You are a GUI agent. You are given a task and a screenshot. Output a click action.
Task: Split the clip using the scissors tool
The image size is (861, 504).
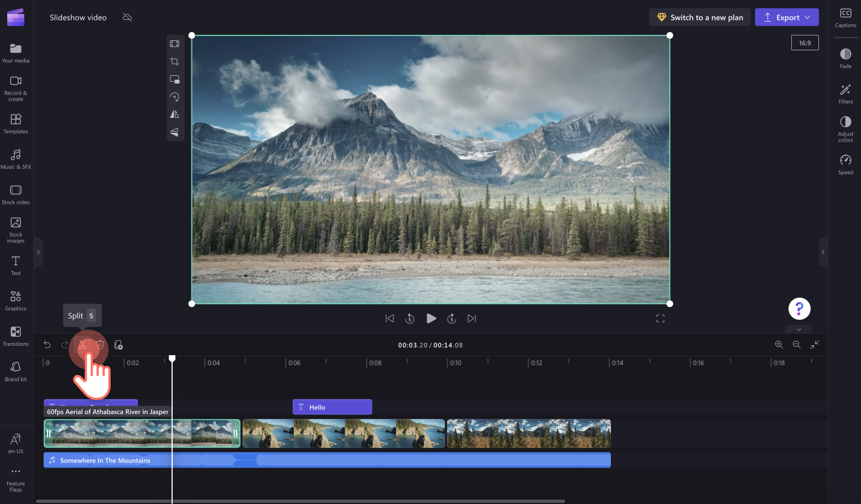click(82, 345)
